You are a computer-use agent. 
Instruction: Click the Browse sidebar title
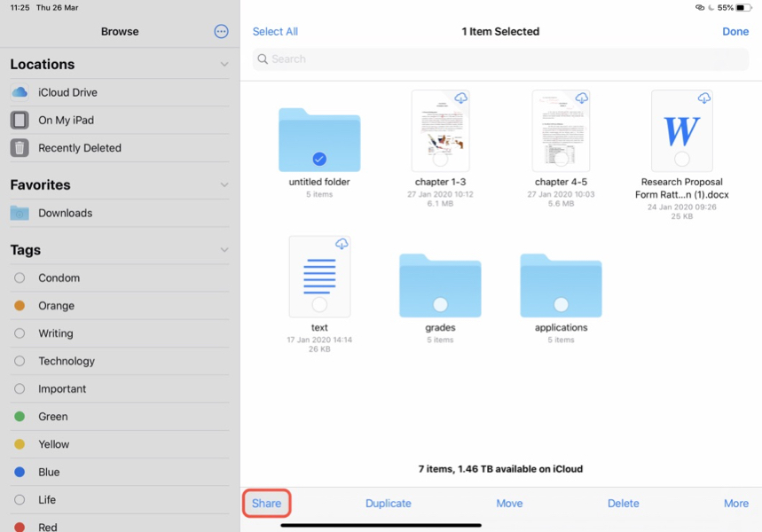tap(120, 32)
